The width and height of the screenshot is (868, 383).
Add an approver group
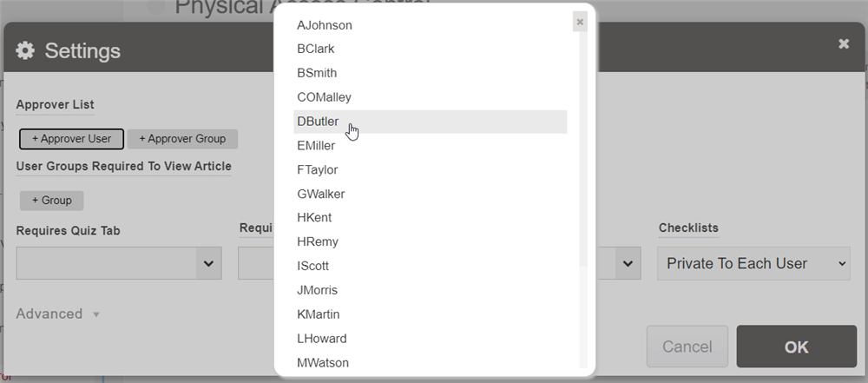click(182, 139)
